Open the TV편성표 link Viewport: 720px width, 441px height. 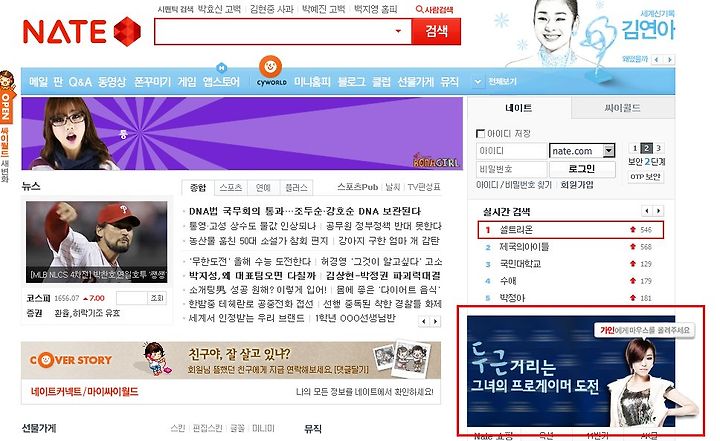[424, 187]
